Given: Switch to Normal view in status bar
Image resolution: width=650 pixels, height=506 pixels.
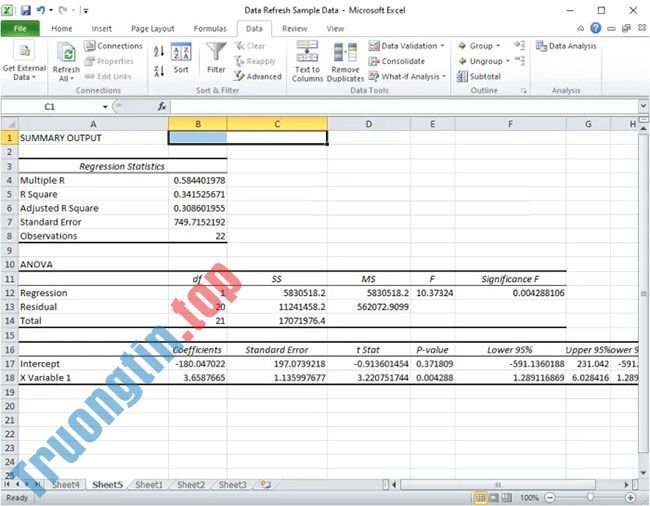Looking at the screenshot, I should [x=480, y=497].
